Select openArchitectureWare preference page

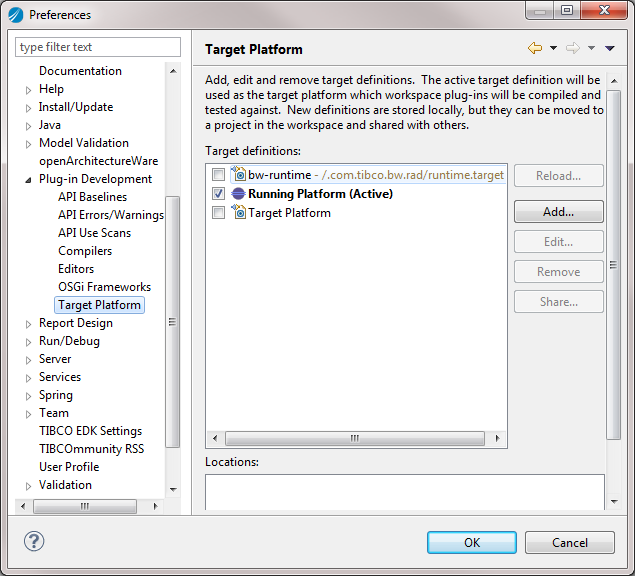98,161
